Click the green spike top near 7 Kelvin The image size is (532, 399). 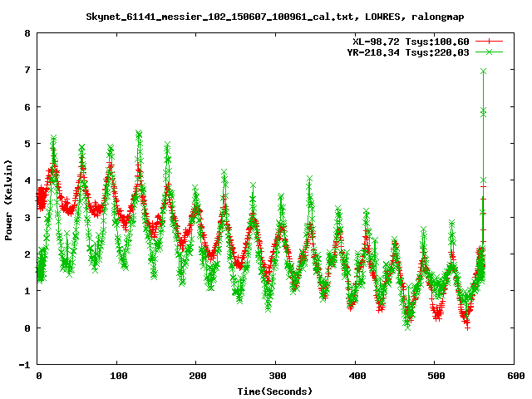click(x=483, y=71)
